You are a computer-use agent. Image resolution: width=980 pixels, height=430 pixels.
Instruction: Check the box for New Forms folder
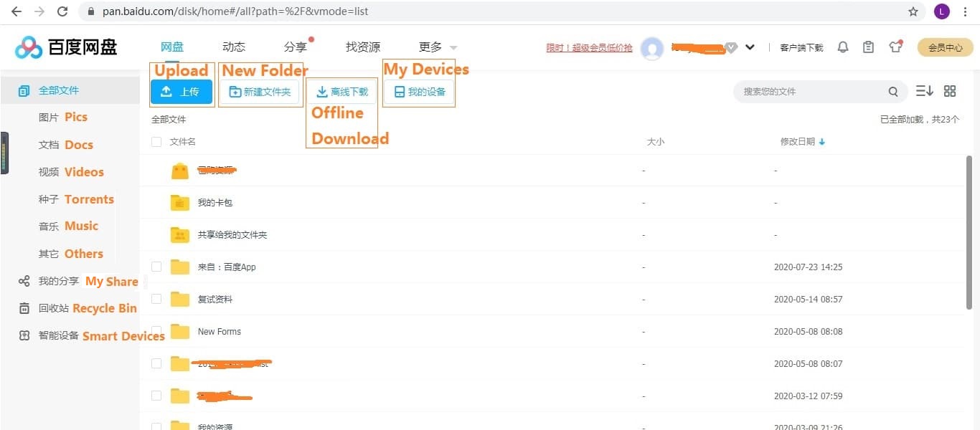(156, 331)
